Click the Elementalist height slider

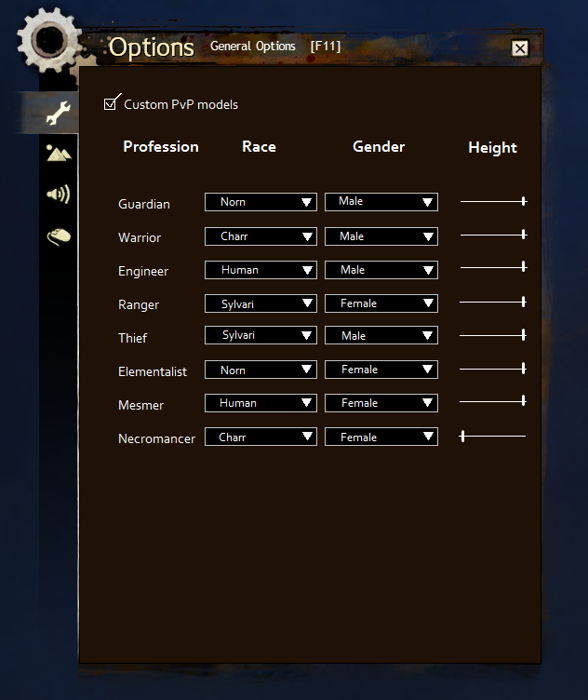tap(493, 369)
